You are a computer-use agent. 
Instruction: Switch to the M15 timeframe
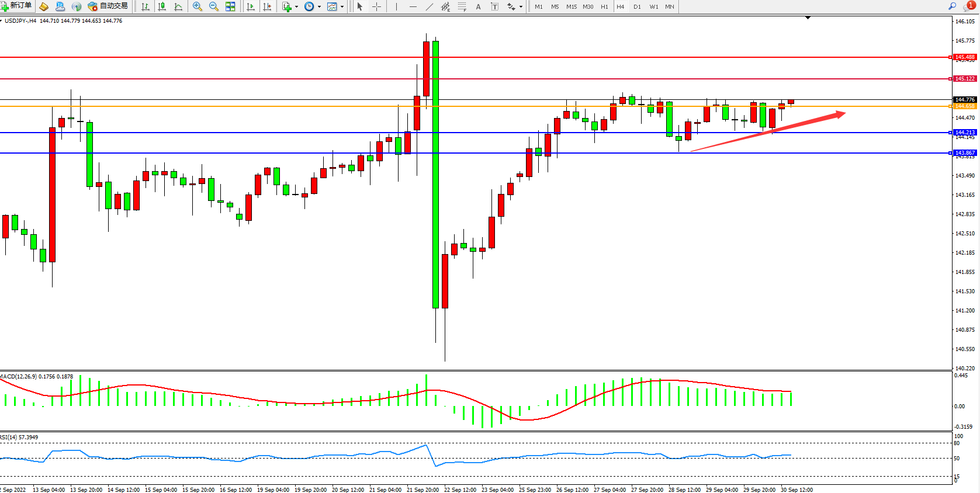571,7
